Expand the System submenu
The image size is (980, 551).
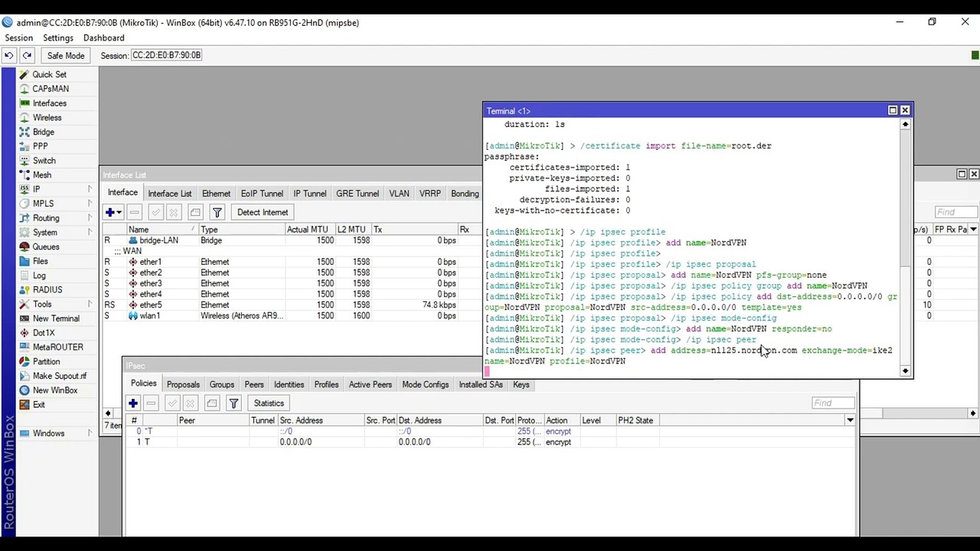[90, 232]
